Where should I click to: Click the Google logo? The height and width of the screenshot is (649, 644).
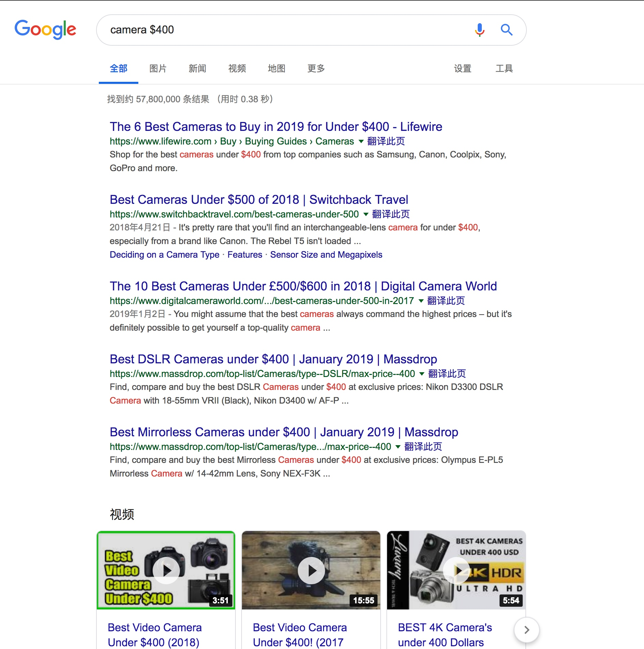45,29
